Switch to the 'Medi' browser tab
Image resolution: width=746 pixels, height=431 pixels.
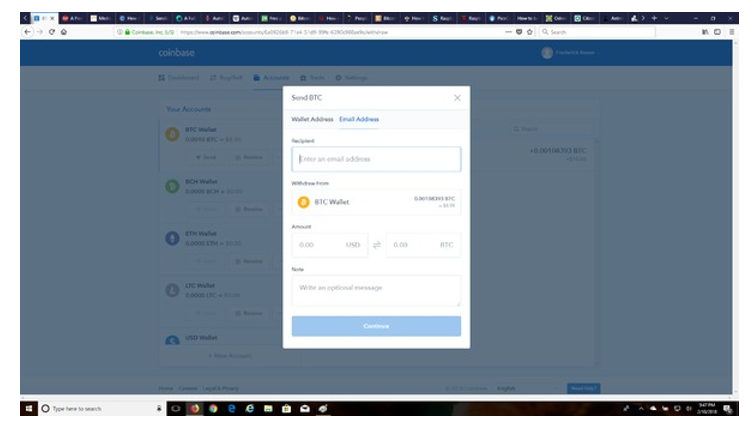100,18
